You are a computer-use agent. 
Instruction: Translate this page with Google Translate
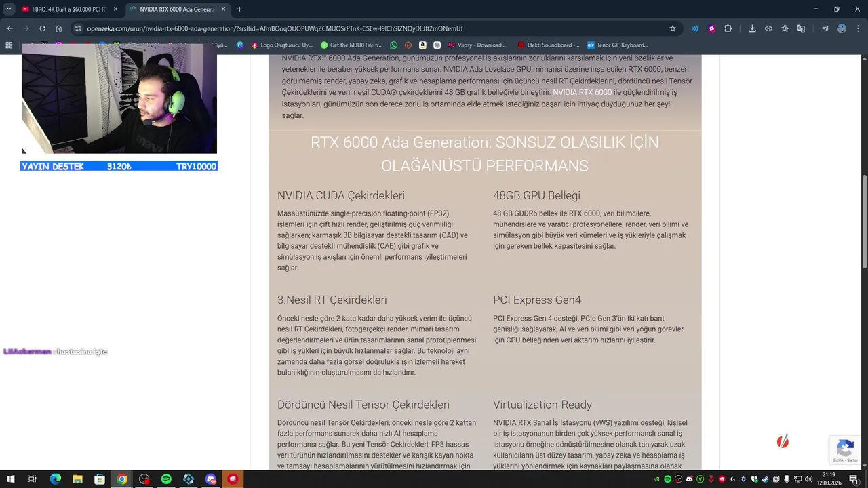[801, 28]
